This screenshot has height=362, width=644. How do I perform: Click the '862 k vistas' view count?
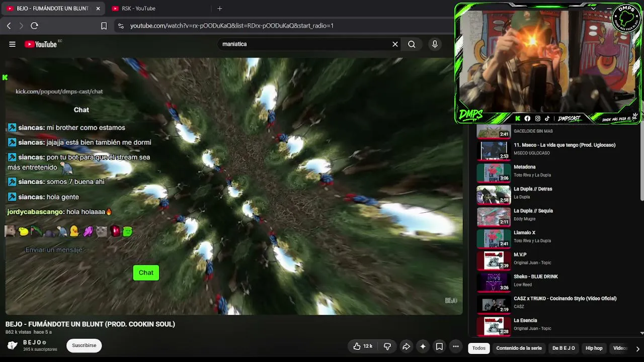coord(18,332)
